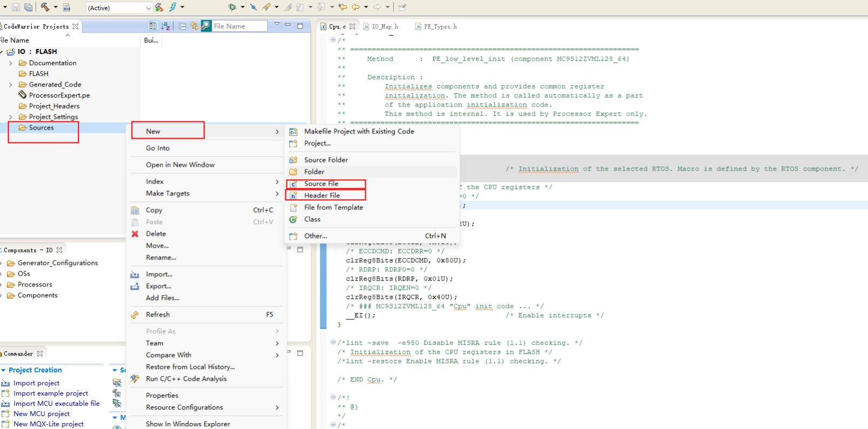Screen dimensions: 868x429
Task: Collapse the lint -save comment block fold
Action: tap(333, 343)
